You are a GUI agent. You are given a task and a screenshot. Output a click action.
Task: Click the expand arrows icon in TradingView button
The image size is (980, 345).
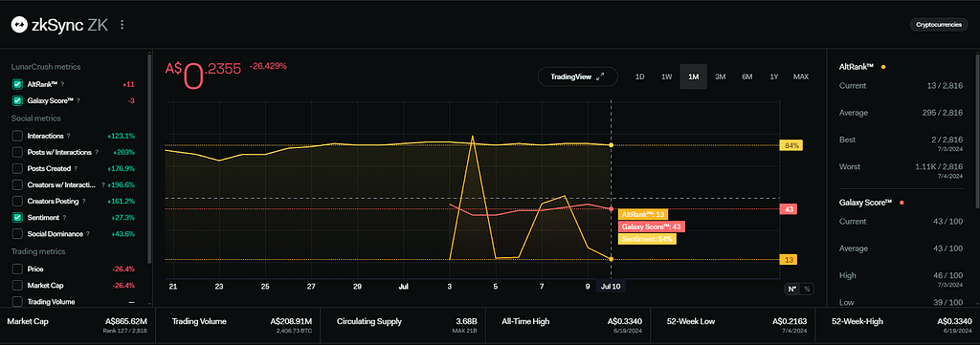click(x=600, y=76)
